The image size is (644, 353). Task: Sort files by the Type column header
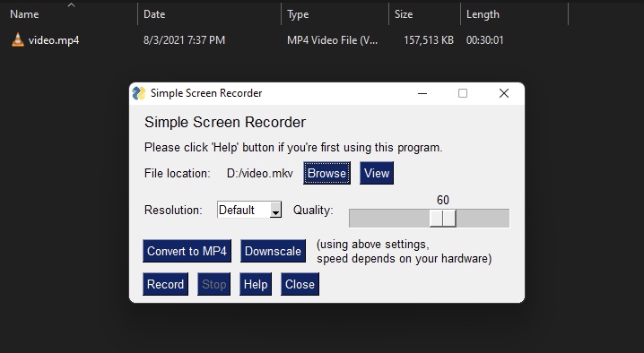tap(298, 14)
